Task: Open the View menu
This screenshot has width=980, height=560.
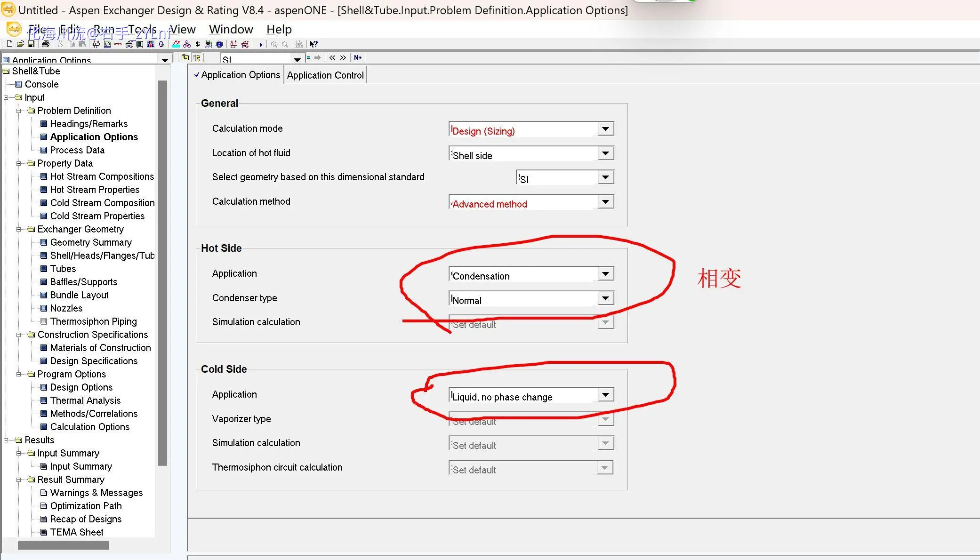Action: 182,29
